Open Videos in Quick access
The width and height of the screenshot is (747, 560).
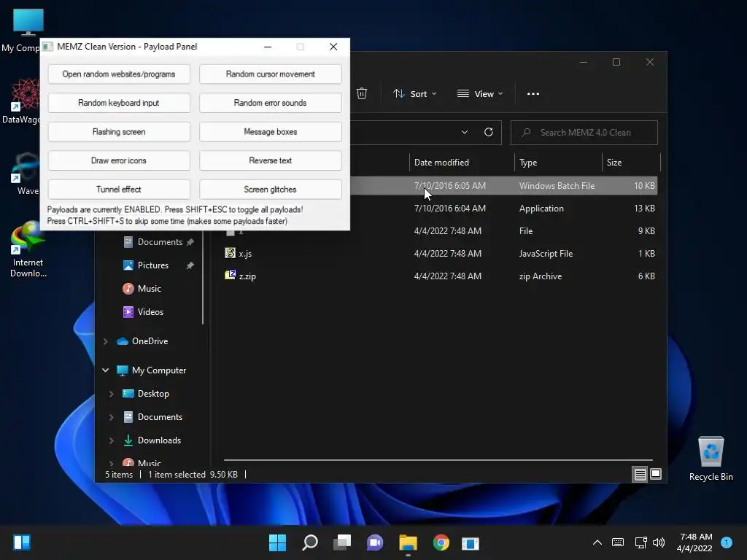click(150, 312)
